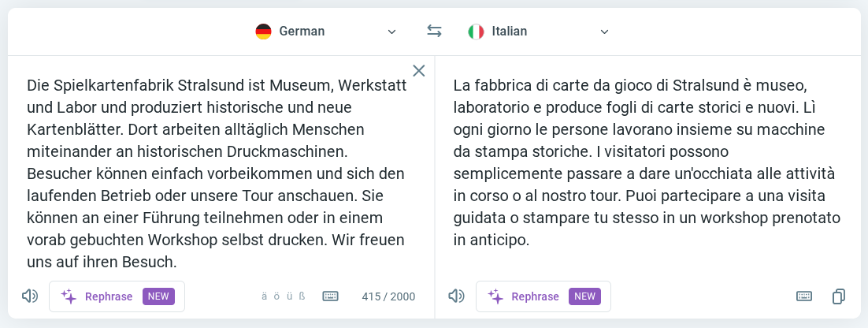Insert the ü special character
The width and height of the screenshot is (868, 328).
point(290,297)
